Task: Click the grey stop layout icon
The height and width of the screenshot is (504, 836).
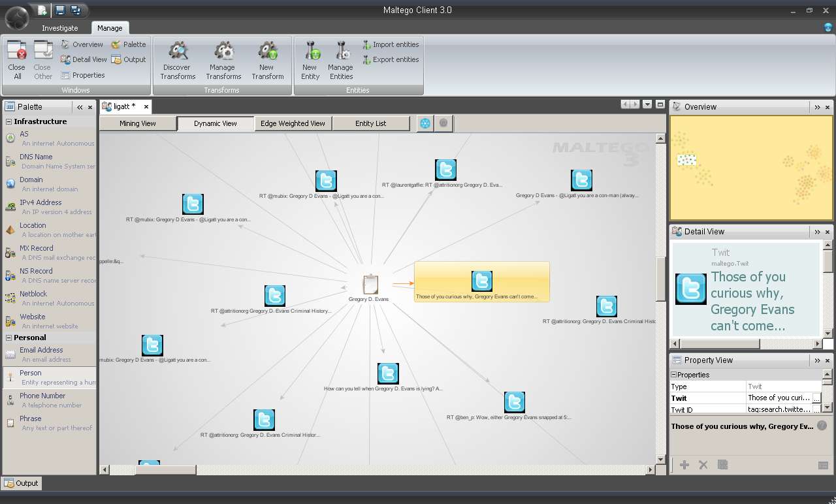Action: 443,123
